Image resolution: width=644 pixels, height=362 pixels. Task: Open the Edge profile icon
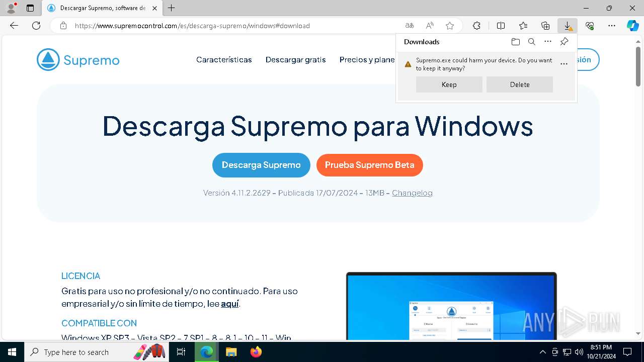click(x=11, y=8)
